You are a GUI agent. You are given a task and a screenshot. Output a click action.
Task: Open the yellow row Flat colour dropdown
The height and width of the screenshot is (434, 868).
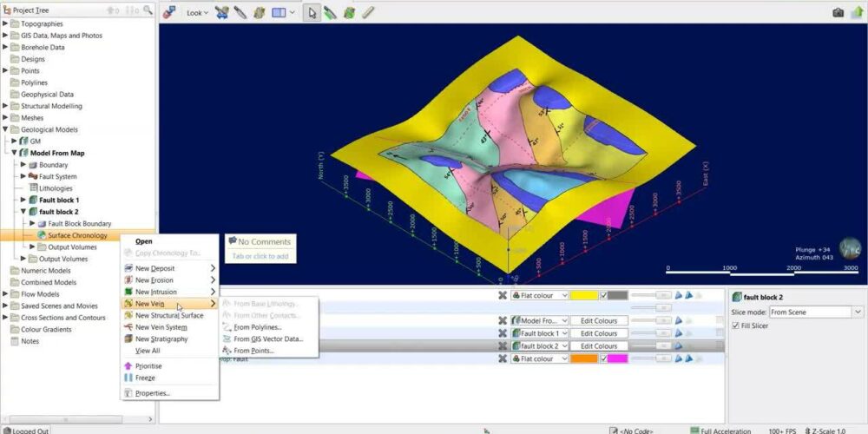coord(540,296)
